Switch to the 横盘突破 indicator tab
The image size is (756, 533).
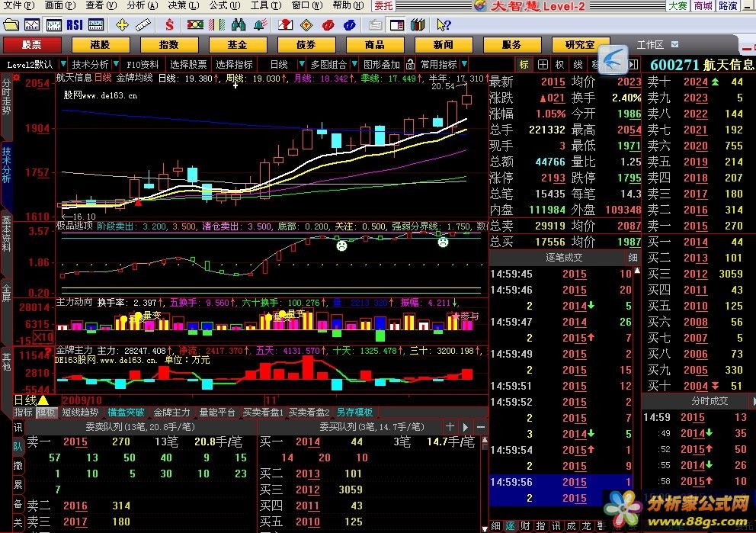126,413
